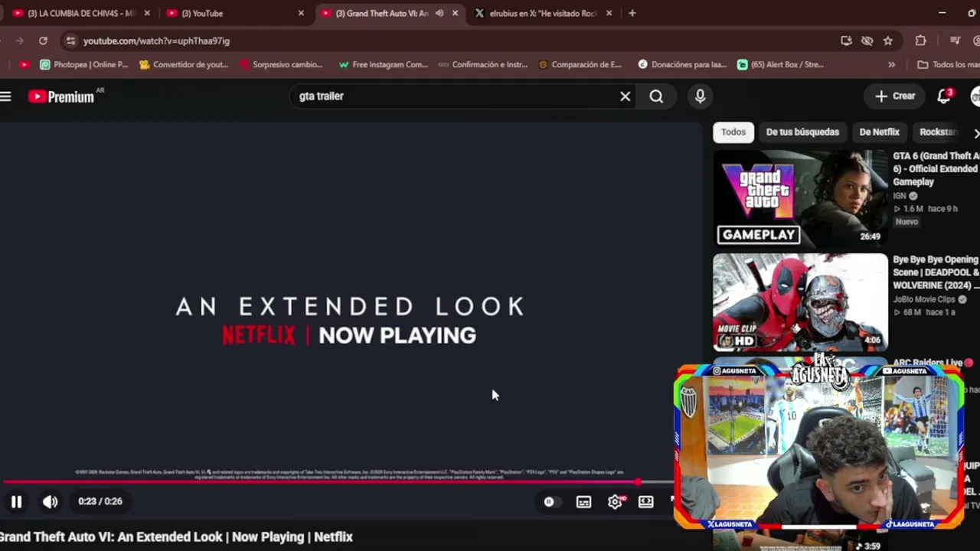Open the 'Confirmación e Instr...' bookmark
The image size is (980, 551).
[x=482, y=65]
